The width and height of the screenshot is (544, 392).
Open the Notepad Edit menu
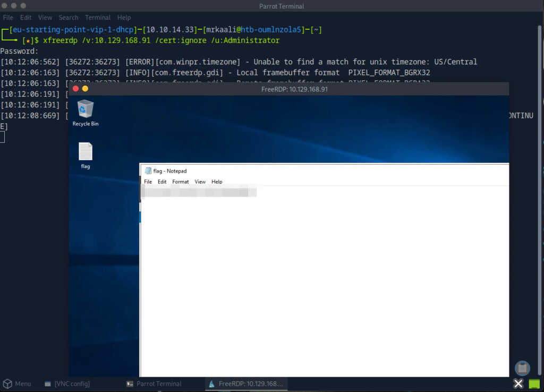point(161,182)
